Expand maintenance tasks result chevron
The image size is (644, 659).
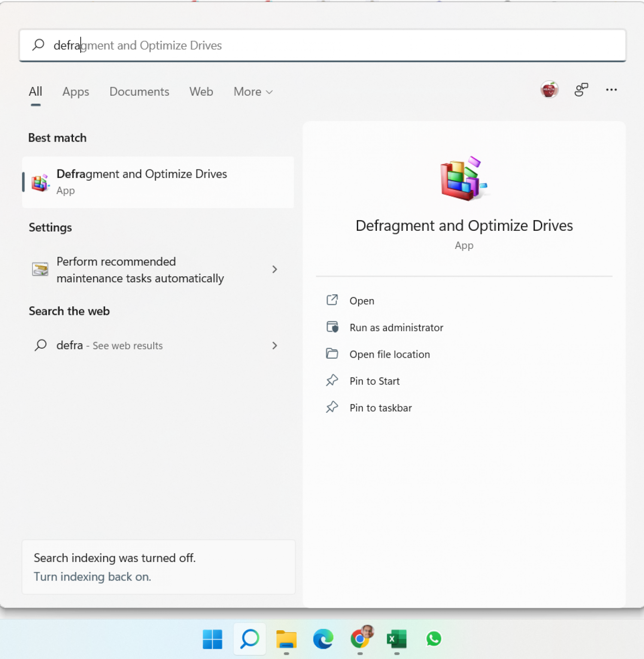coord(275,269)
